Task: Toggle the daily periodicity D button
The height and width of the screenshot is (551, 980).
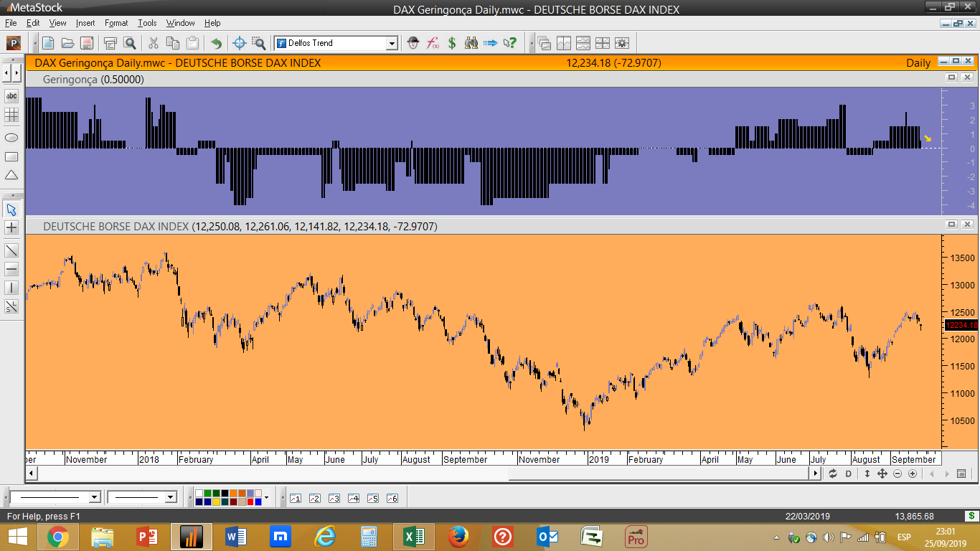Action: (848, 474)
